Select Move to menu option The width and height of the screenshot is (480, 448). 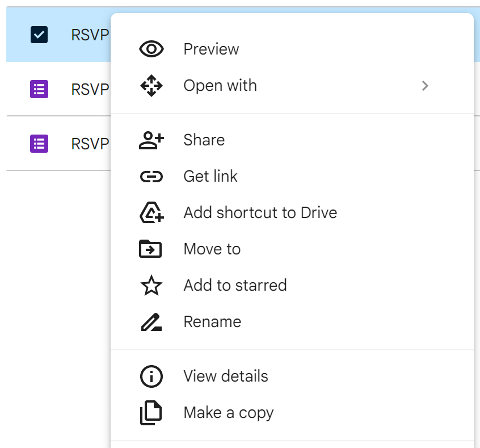click(x=212, y=249)
